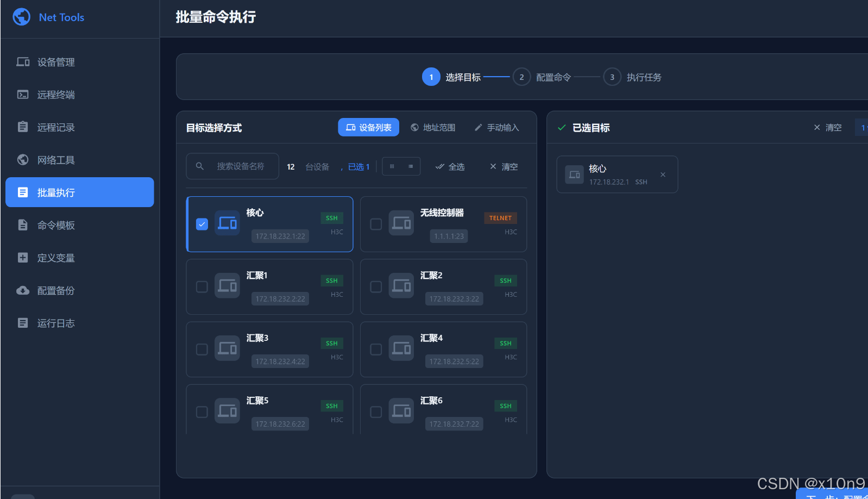Click the address 172.18.232.4:22

point(280,361)
